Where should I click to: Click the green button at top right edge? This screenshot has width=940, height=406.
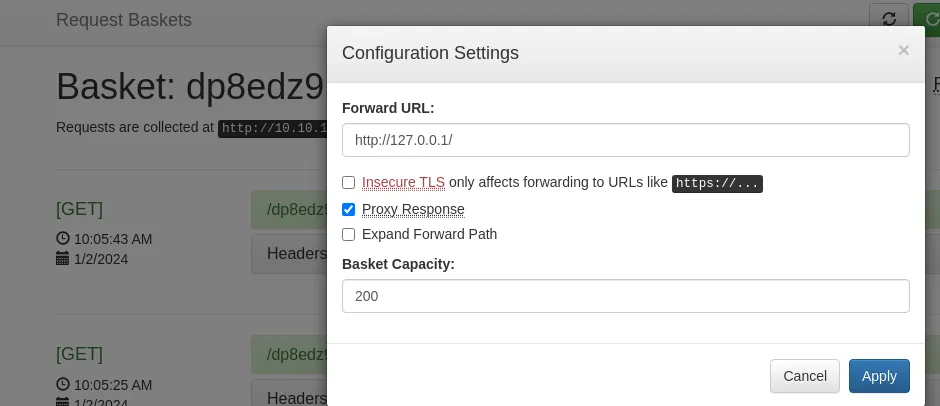[927, 19]
